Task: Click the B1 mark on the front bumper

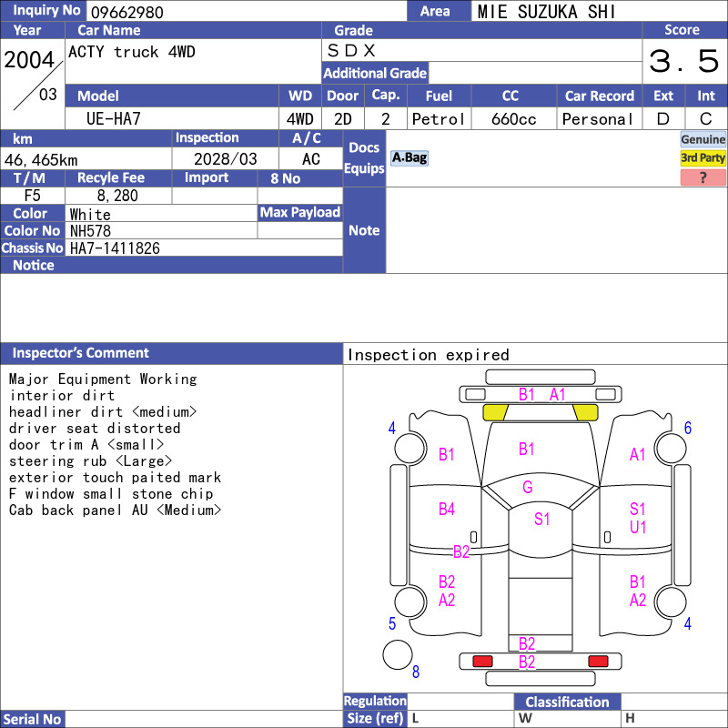Action: coord(527,395)
